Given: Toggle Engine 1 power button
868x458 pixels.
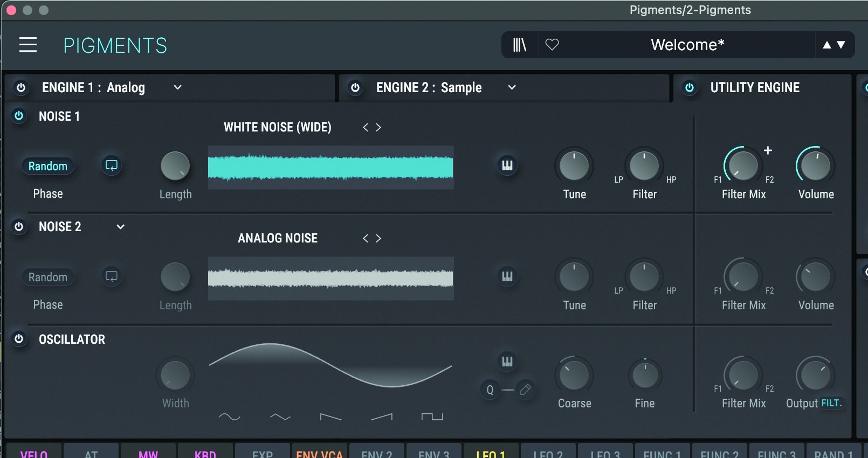Looking at the screenshot, I should tap(21, 87).
